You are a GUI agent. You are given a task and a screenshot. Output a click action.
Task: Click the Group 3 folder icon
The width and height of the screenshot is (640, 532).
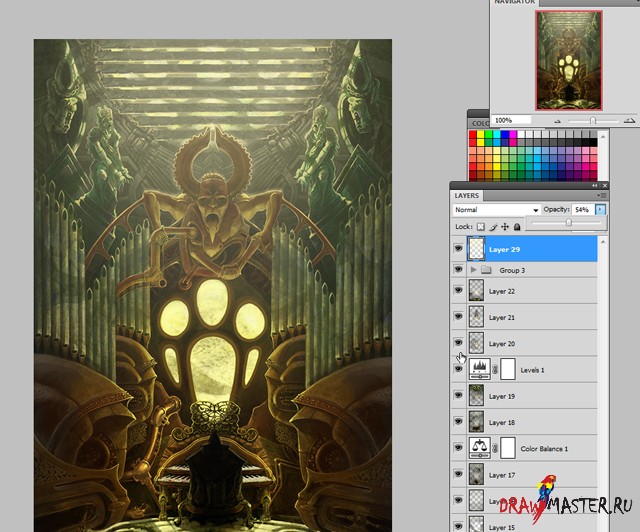click(x=486, y=270)
